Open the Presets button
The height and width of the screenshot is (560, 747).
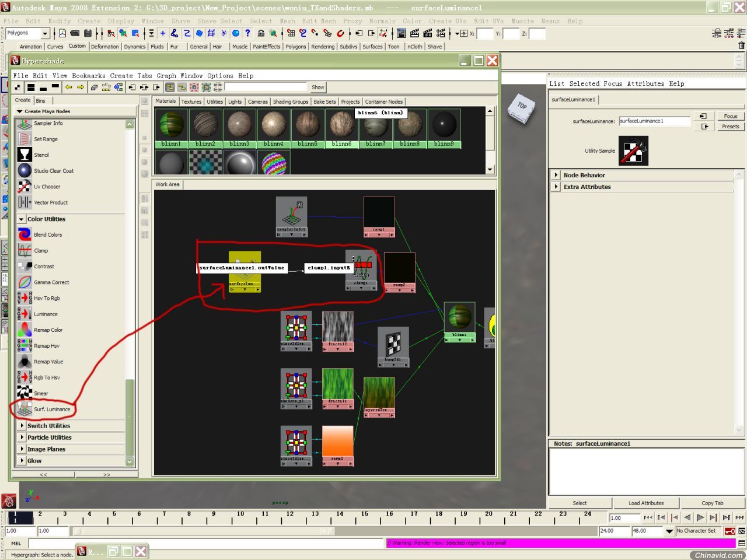[x=731, y=126]
